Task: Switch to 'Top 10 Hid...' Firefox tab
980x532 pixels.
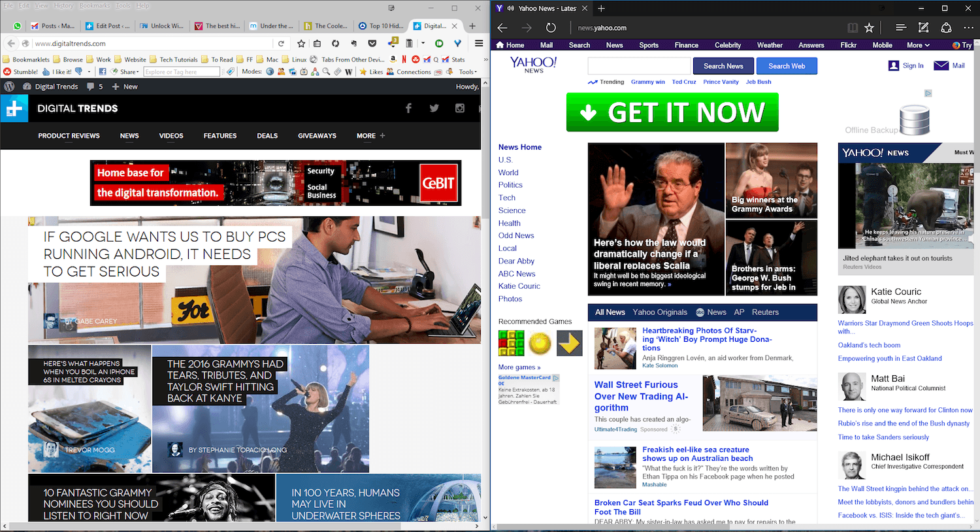Action: [x=381, y=26]
